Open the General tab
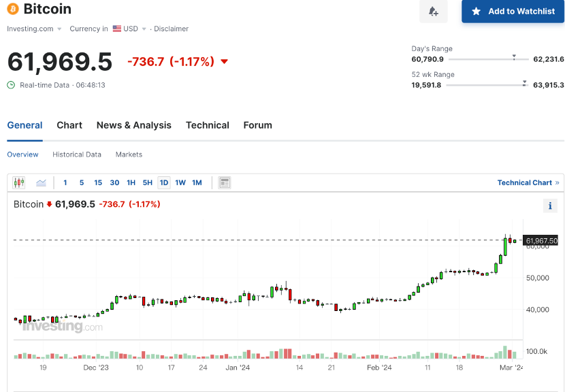 point(25,125)
